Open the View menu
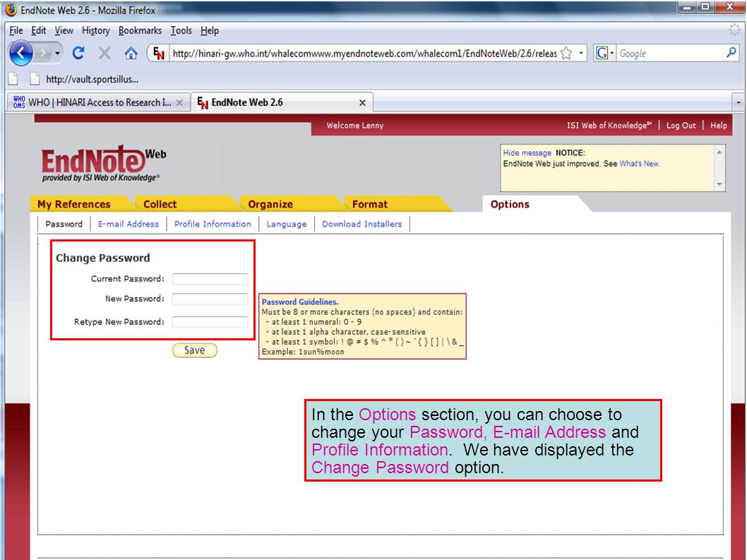The image size is (747, 560). click(64, 30)
